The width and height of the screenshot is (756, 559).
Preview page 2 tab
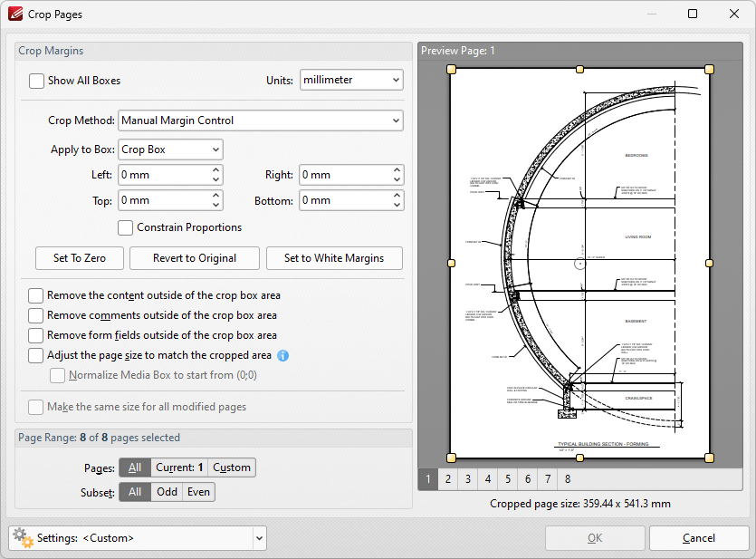pos(448,479)
